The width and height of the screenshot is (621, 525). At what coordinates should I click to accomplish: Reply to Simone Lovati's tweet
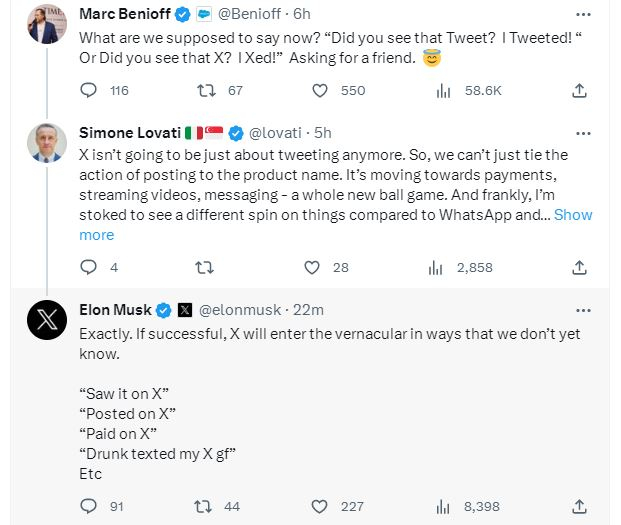[88, 267]
